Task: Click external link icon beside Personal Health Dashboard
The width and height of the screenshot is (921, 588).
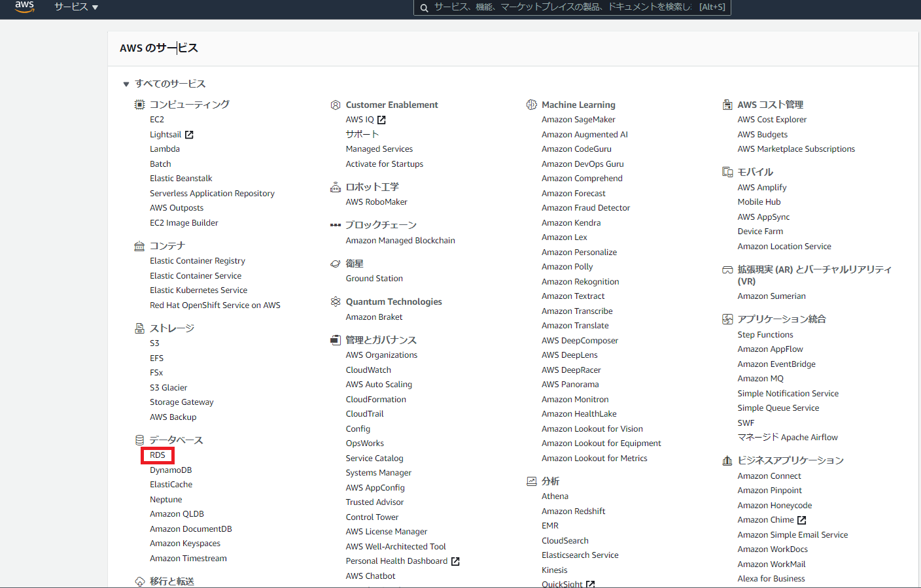Action: 455,561
